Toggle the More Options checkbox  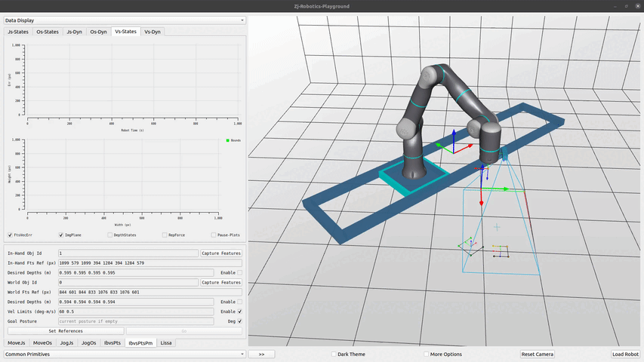click(x=426, y=354)
